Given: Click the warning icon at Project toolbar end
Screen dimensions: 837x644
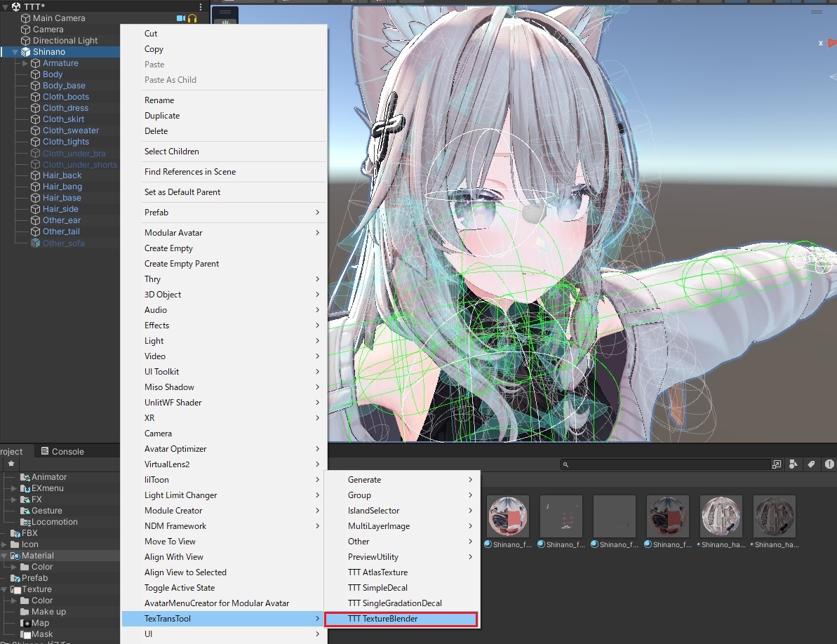Looking at the screenshot, I should point(829,464).
